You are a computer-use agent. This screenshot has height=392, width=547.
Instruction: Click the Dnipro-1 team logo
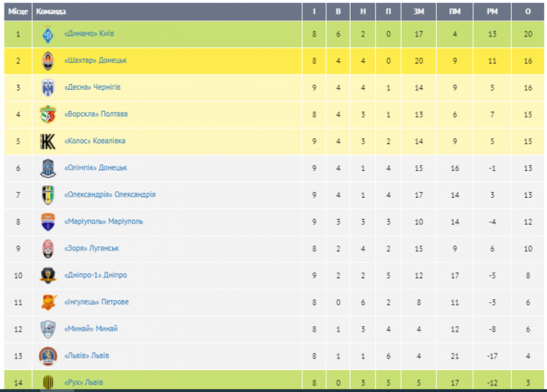pos(48,275)
